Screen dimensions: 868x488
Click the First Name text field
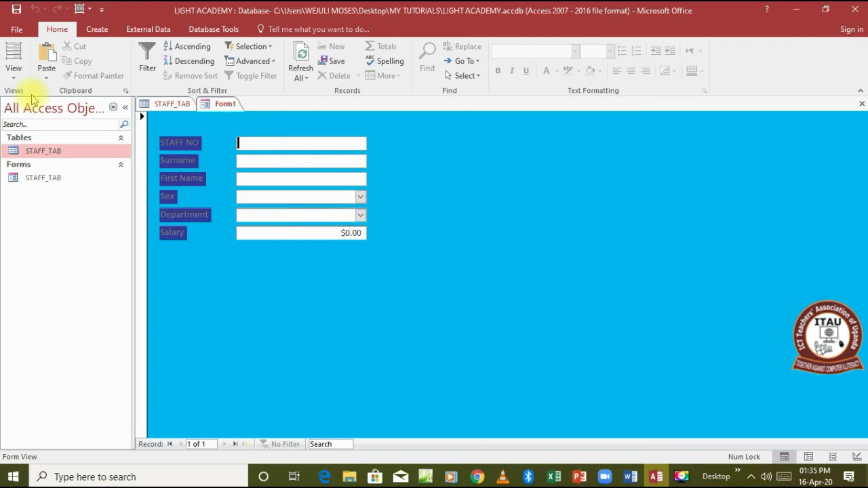click(301, 178)
